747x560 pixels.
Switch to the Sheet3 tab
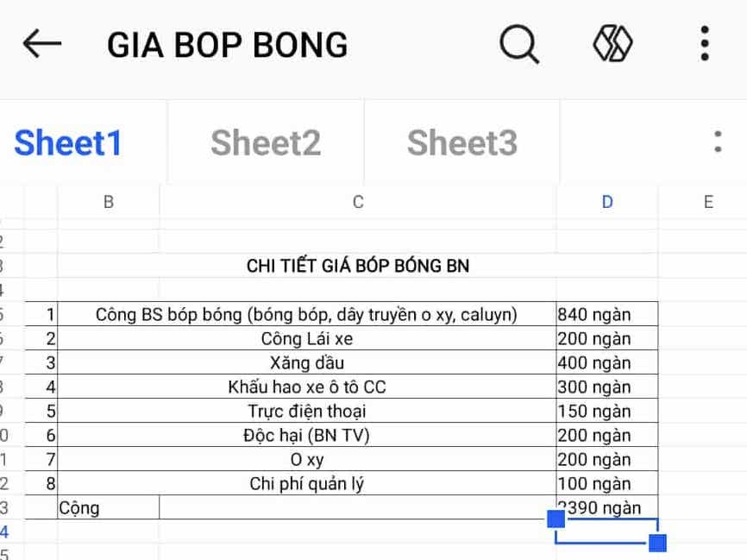coord(462,142)
